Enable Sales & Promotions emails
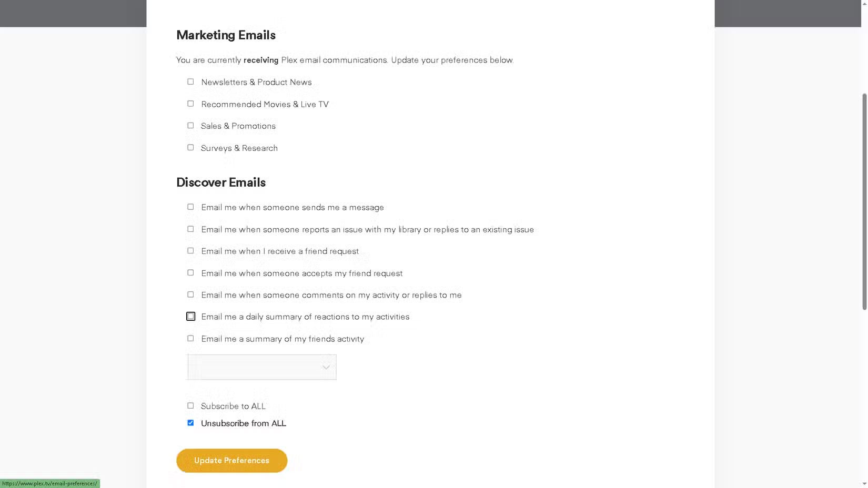Image resolution: width=868 pixels, height=488 pixels. (x=190, y=125)
